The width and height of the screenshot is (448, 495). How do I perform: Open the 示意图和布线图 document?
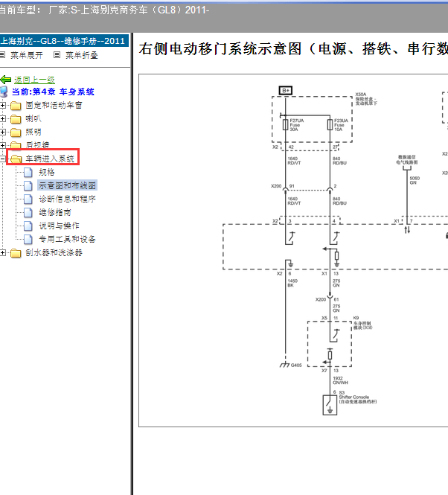click(67, 185)
